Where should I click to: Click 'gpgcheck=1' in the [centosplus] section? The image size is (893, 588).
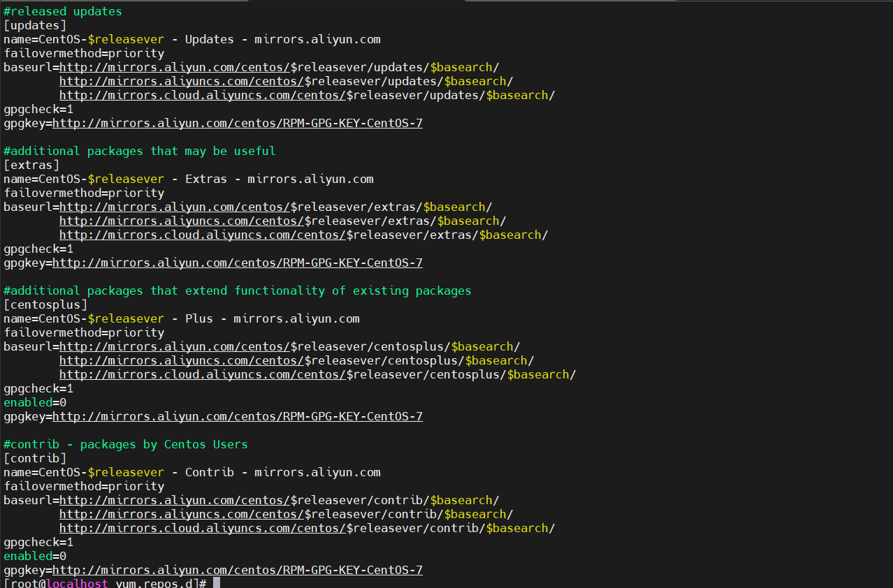click(38, 388)
